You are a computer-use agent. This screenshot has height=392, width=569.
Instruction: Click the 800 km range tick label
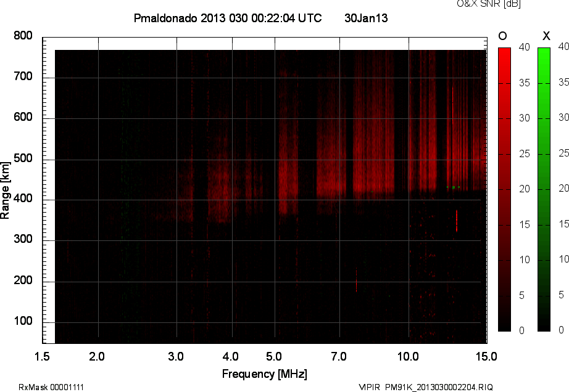[x=23, y=36]
